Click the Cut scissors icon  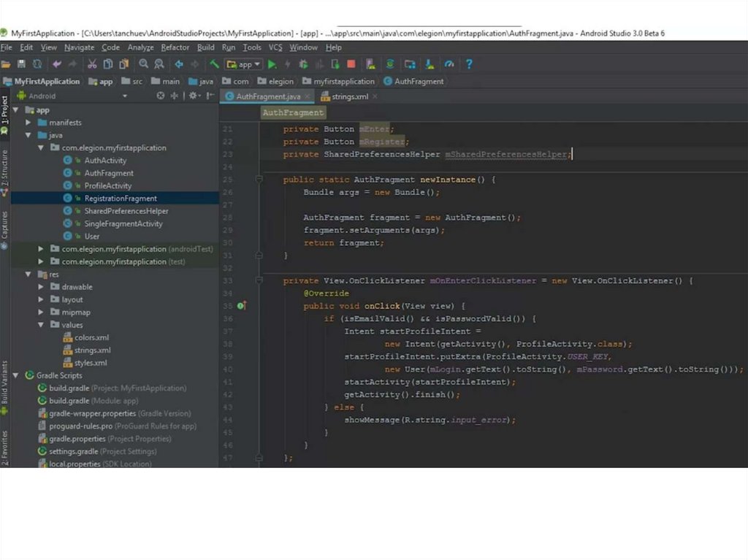pyautogui.click(x=92, y=64)
